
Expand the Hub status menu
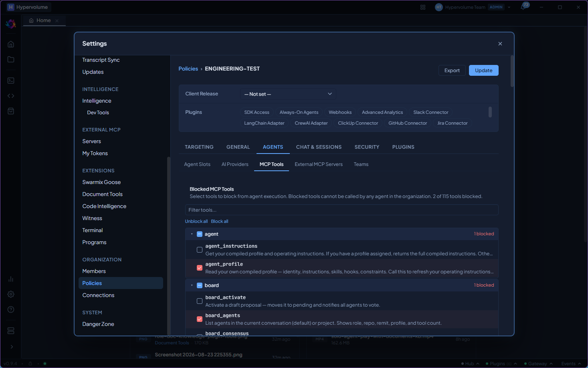(470, 364)
